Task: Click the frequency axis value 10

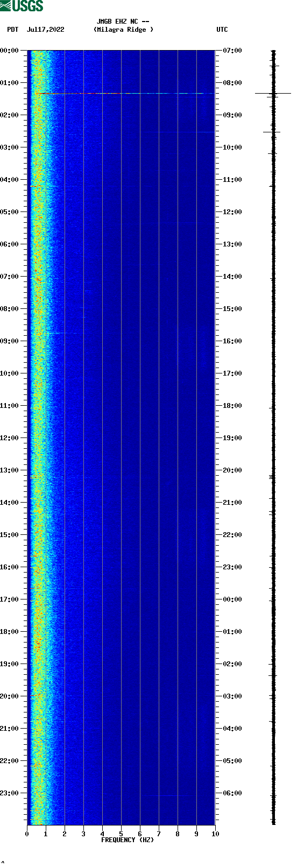Action: point(215,834)
